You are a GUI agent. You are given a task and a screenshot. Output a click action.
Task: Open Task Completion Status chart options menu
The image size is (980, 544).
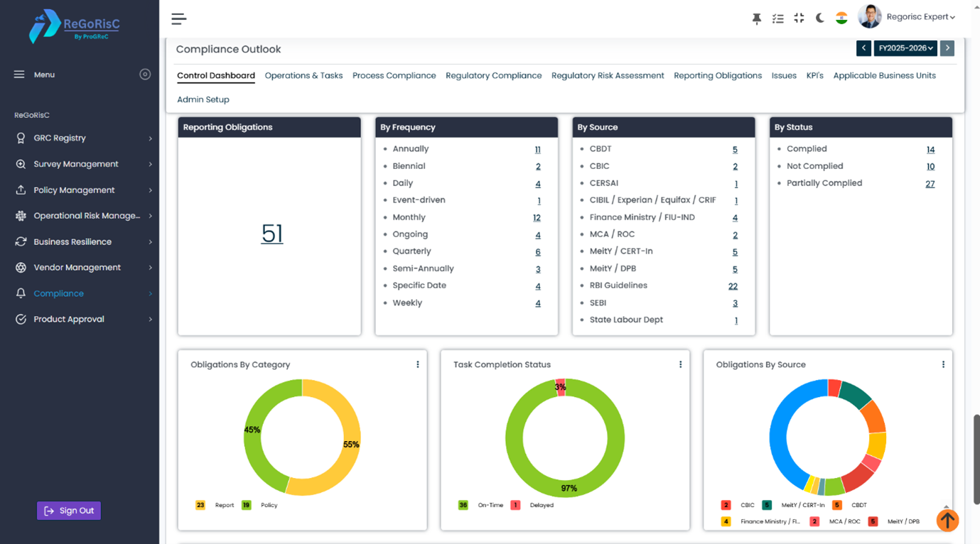pyautogui.click(x=680, y=364)
